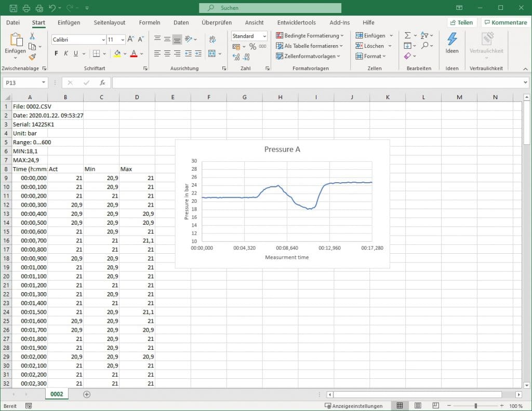Click the Einfügen paste clipboard icon
Viewport: 532px width, 411px height.
click(15, 39)
